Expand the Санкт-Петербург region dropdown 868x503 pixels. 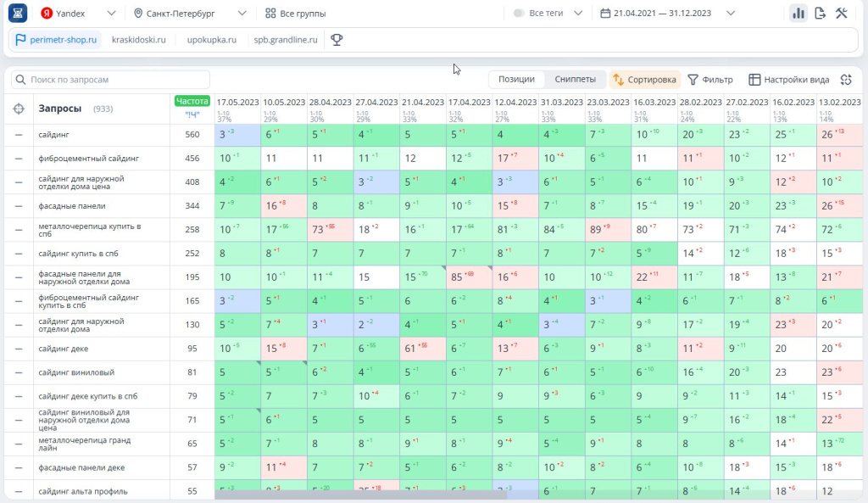191,14
